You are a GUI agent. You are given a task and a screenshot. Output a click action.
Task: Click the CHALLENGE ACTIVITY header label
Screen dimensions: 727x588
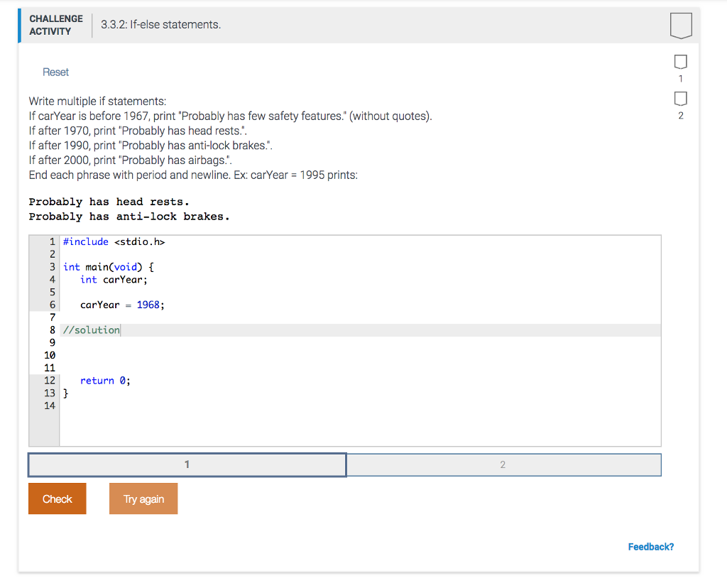pos(55,25)
